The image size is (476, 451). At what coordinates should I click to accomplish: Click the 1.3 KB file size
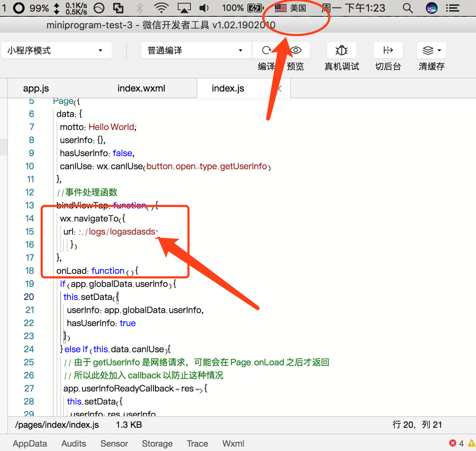(x=129, y=424)
